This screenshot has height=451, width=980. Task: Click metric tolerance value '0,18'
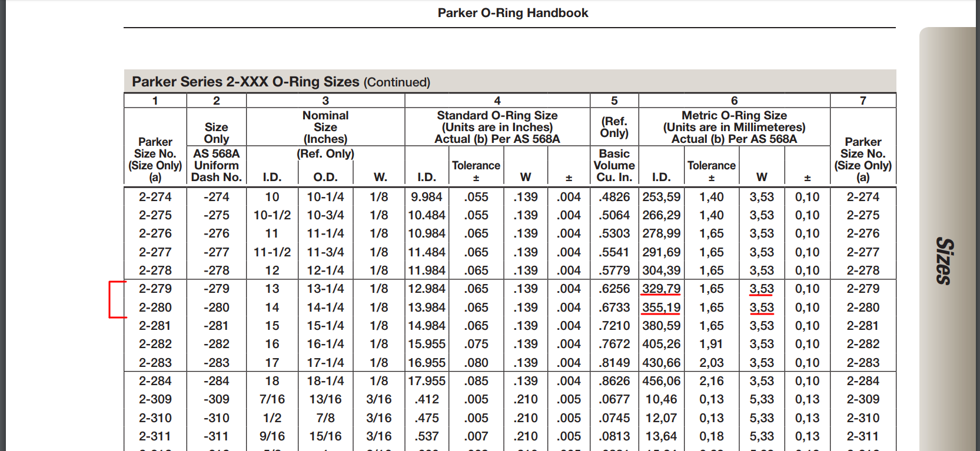(712, 436)
